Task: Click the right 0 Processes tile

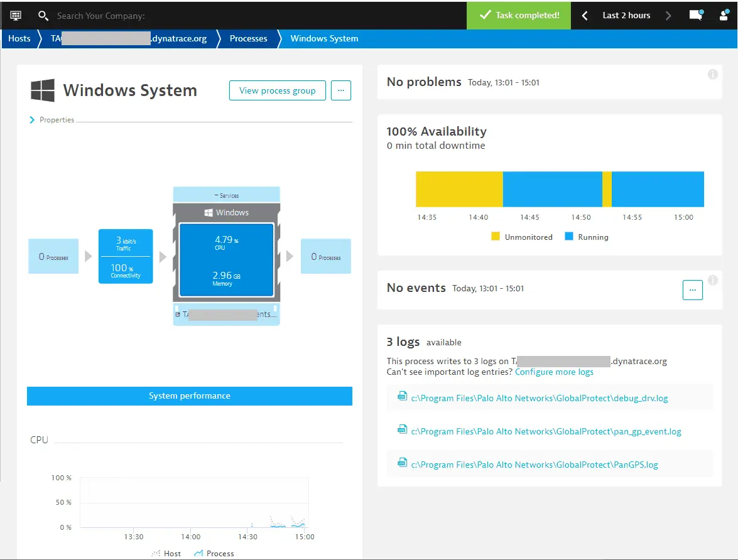Action: pos(326,257)
